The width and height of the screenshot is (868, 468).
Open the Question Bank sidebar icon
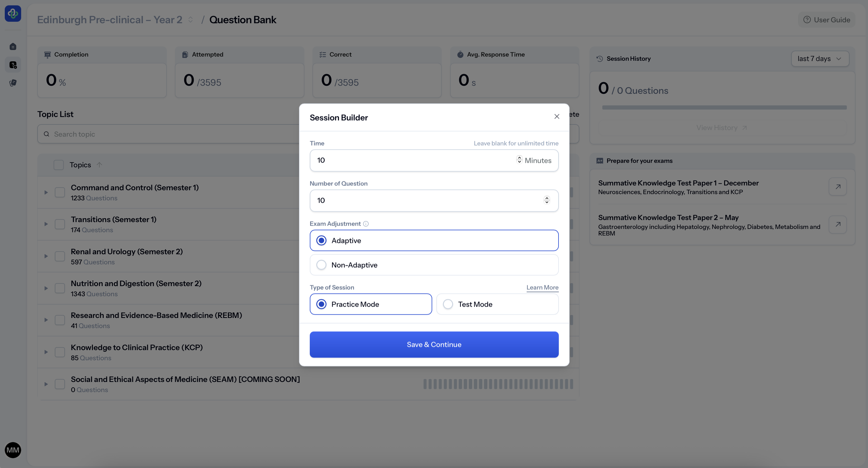(x=13, y=65)
